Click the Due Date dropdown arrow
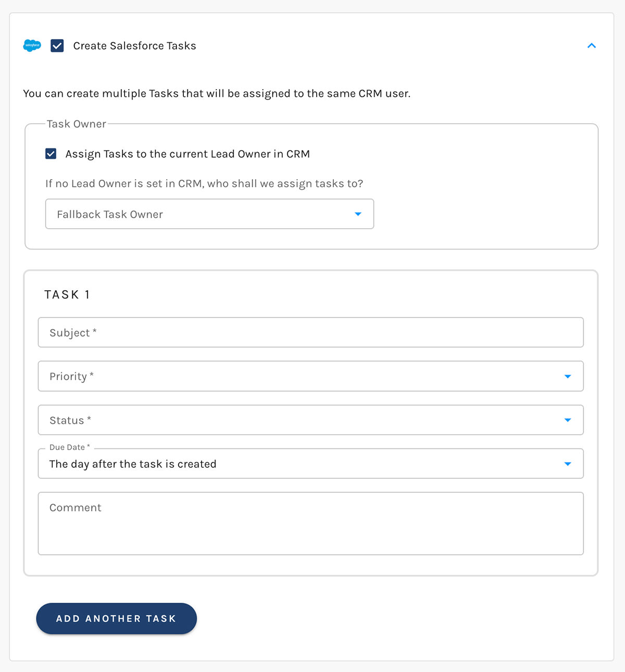Screen dimensions: 625x672 click(567, 464)
